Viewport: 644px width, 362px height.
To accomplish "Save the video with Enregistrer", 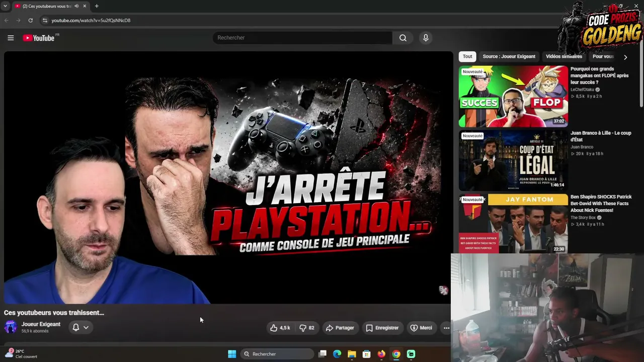I will [382, 328].
